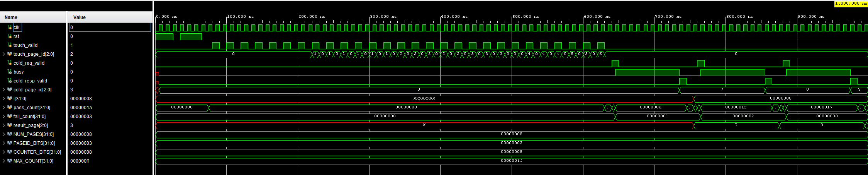Expand the touch_page_id[2:0] bus
The width and height of the screenshot is (868, 175).
pyautogui.click(x=4, y=54)
